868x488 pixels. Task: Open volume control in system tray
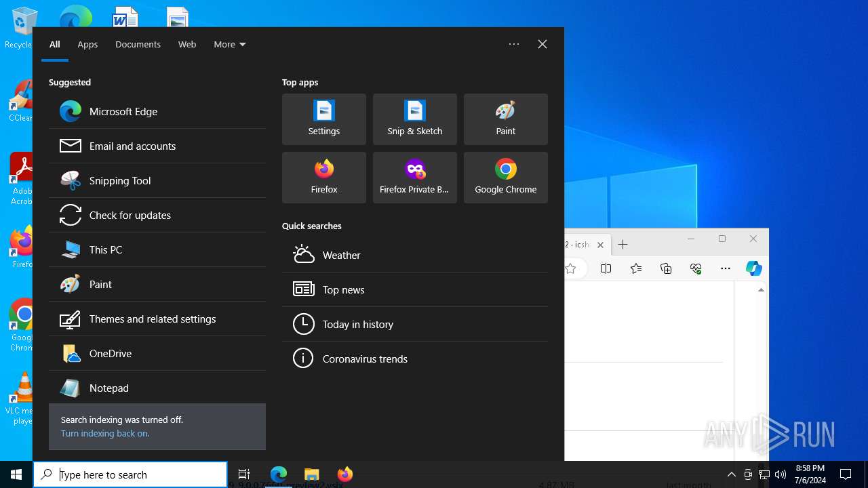pos(781,474)
